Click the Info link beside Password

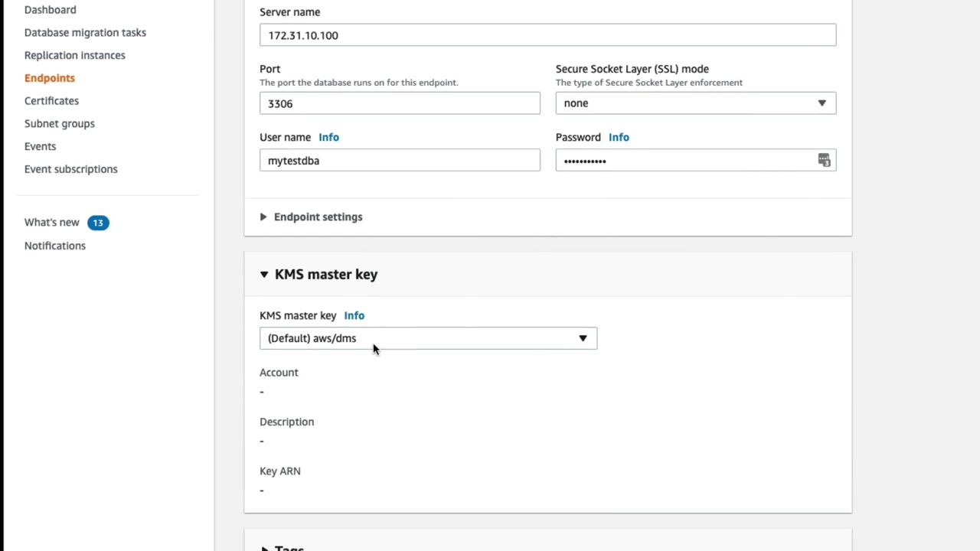pos(619,137)
